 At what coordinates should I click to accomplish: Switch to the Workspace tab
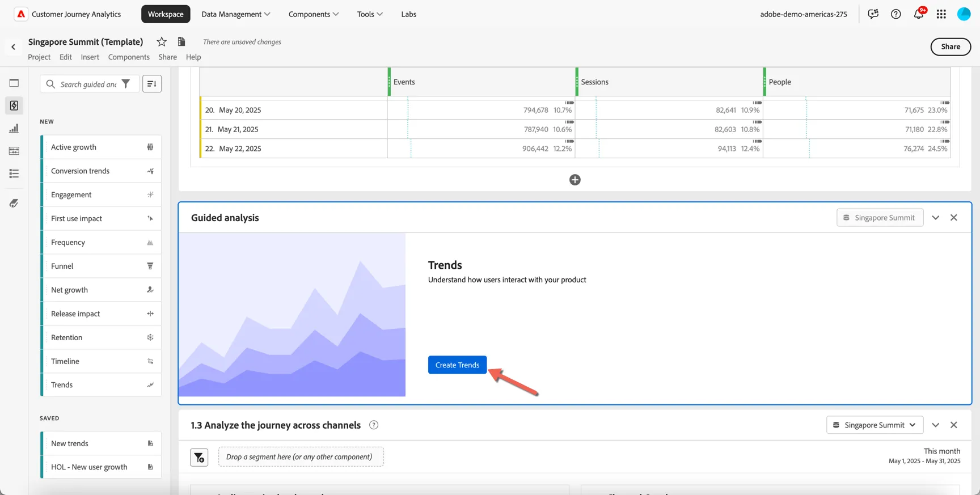pos(166,14)
